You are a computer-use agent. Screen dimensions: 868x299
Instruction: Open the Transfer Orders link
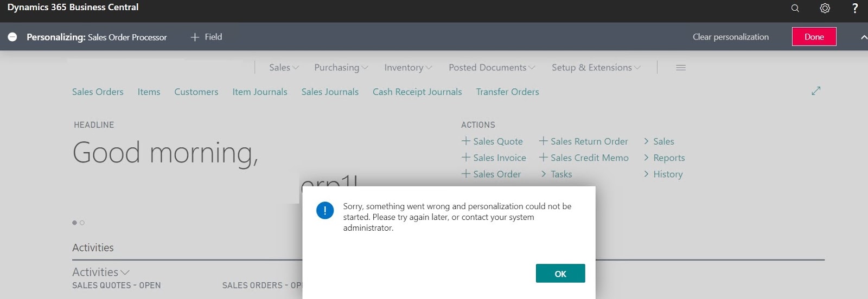pos(508,92)
